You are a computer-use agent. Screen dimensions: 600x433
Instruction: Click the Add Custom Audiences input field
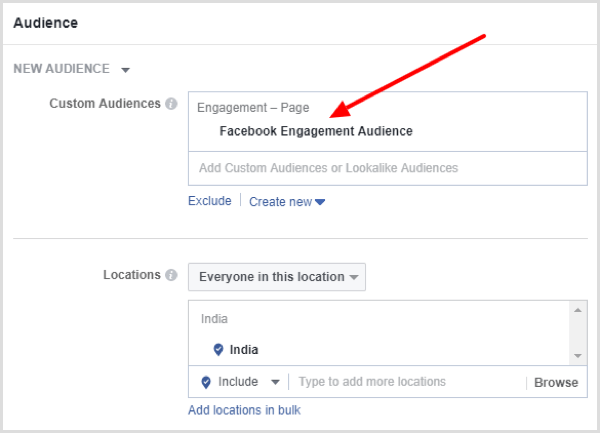[x=388, y=168]
